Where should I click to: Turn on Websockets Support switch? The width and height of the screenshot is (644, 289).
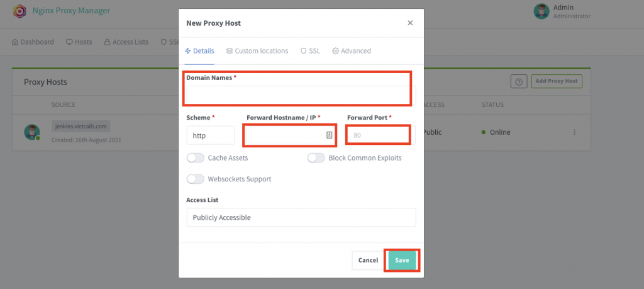point(196,179)
